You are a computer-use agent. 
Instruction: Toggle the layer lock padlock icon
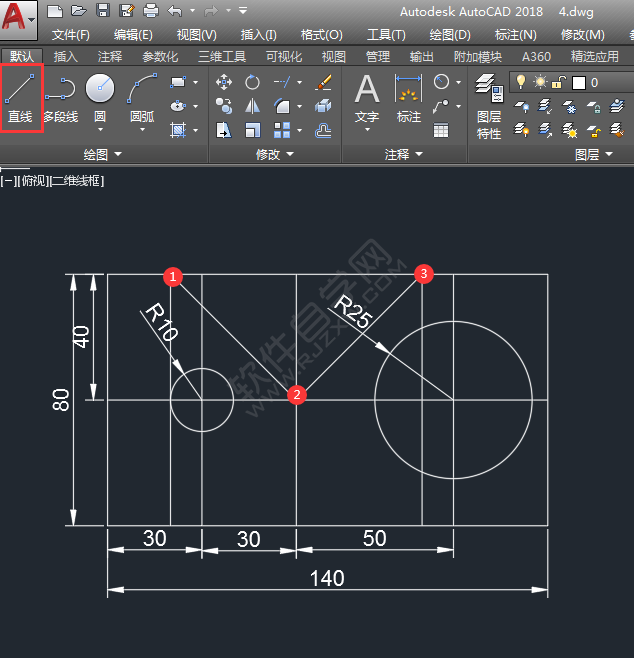pos(559,82)
